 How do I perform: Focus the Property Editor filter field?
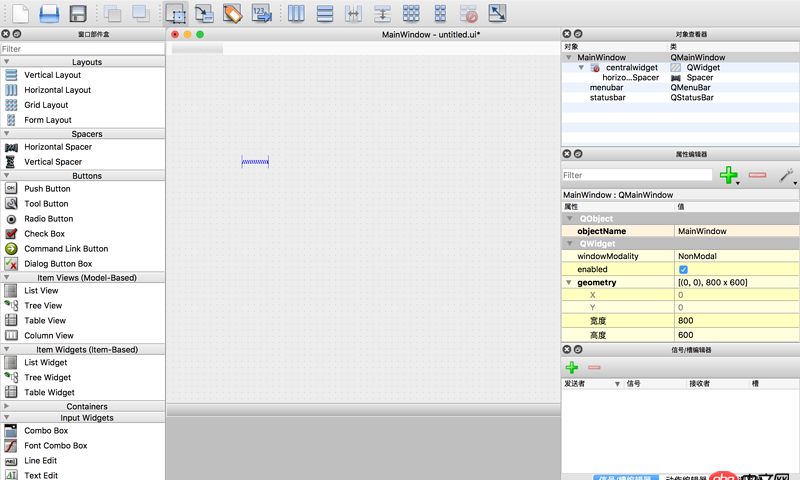[637, 175]
